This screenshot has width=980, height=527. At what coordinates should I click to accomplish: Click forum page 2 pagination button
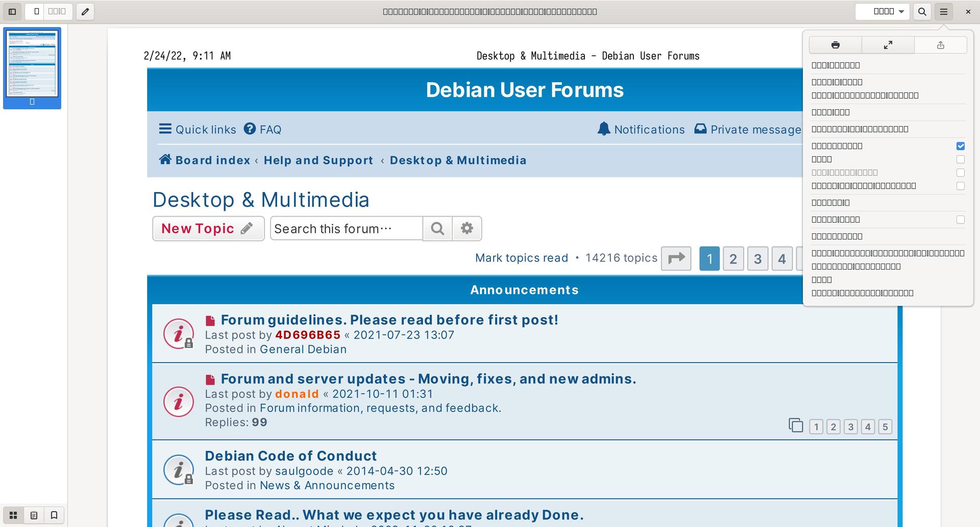[x=733, y=258]
